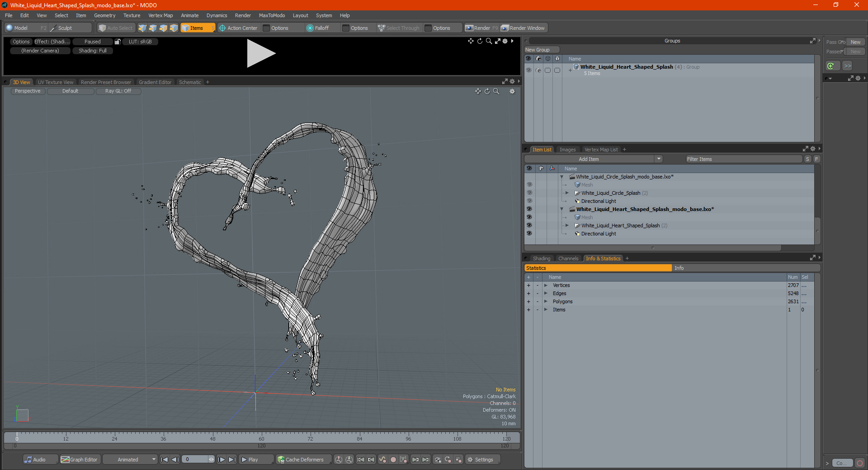Open Shading: Full dropdown
The width and height of the screenshot is (868, 470).
pos(93,51)
